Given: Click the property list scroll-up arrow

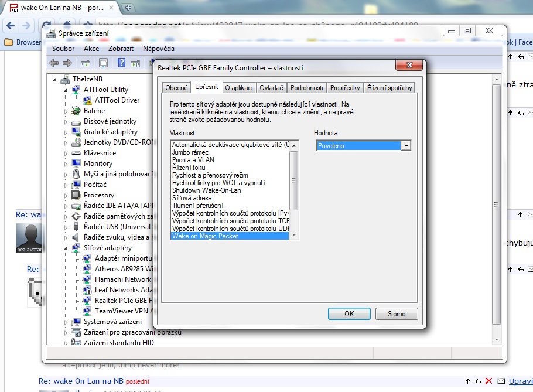Looking at the screenshot, I should [294, 145].
